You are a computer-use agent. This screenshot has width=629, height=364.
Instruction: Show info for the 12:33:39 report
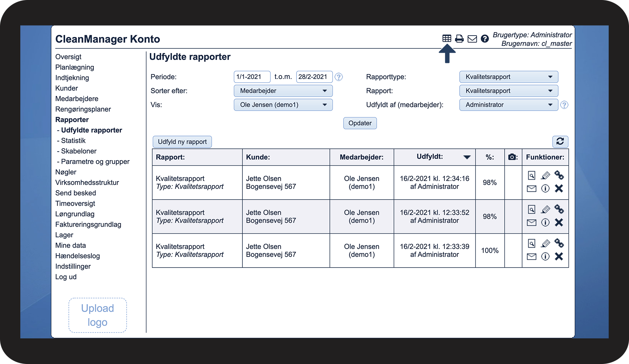point(545,257)
